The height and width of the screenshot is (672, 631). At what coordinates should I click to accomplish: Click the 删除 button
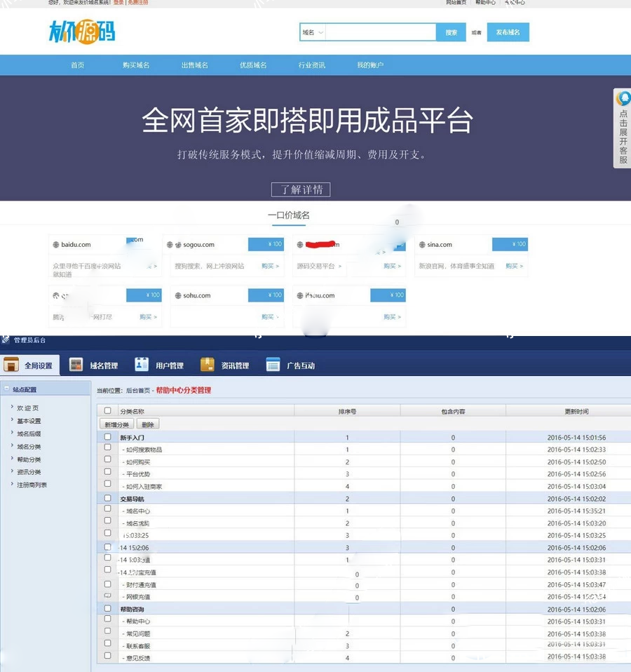point(148,424)
